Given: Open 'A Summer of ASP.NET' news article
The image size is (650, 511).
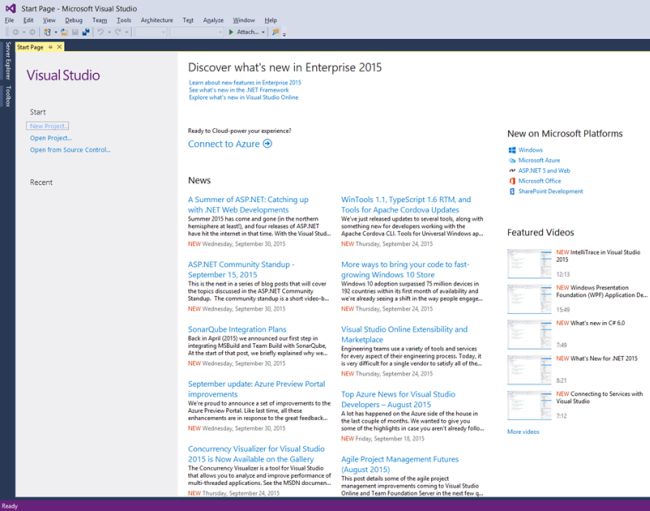Looking at the screenshot, I should point(248,205).
